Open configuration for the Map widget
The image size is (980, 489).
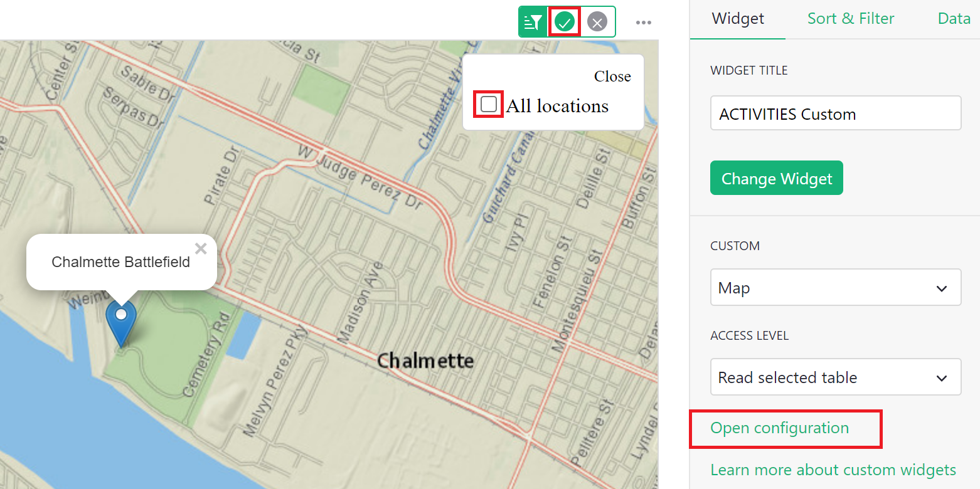tap(779, 428)
